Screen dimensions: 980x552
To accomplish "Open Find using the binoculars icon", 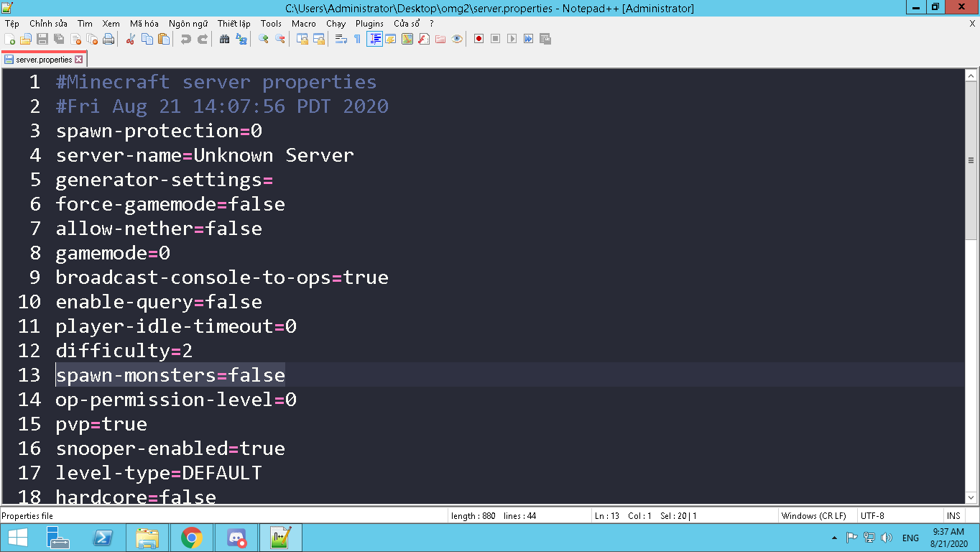I will tap(225, 39).
